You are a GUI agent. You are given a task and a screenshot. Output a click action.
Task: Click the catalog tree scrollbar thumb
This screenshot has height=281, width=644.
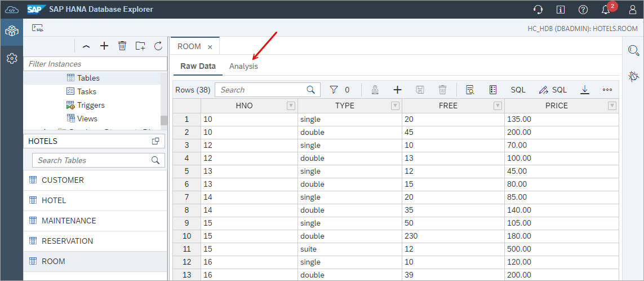164,120
